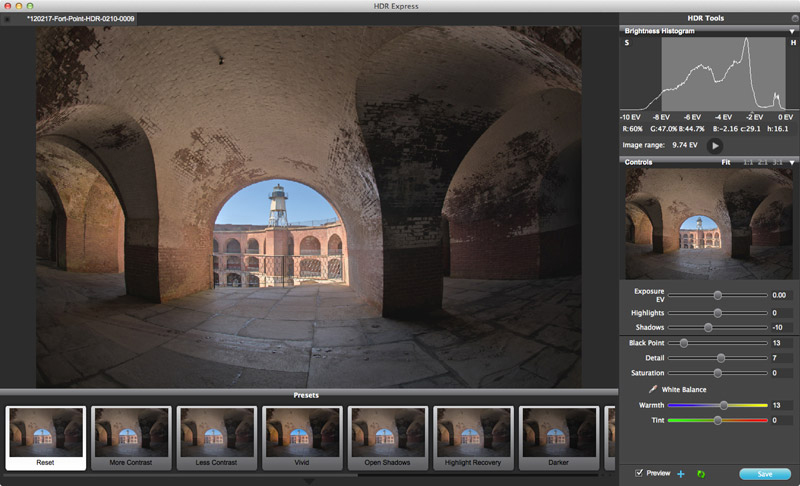Set the preview zoom to Fit

[726, 162]
